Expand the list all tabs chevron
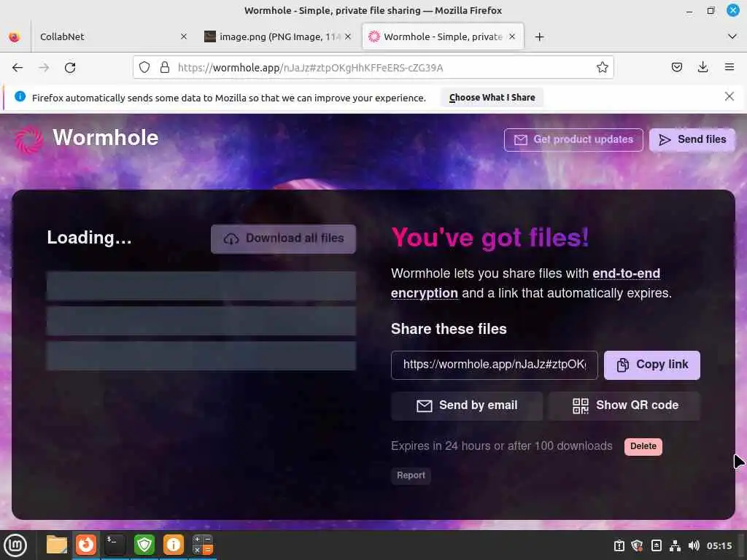Viewport: 747px width, 560px height. pyautogui.click(x=732, y=36)
